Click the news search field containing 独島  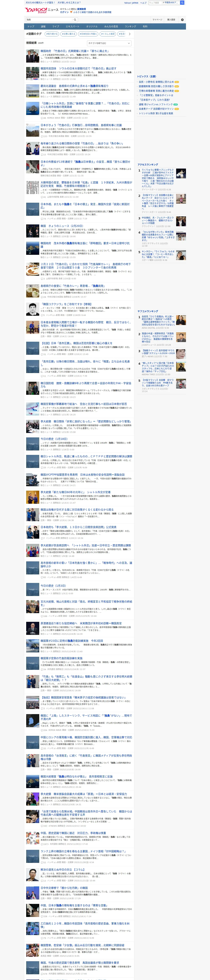(49, 20)
